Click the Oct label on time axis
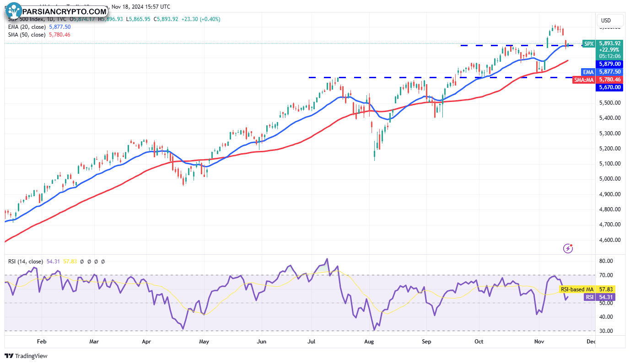This screenshot has height=364, width=630. coord(479,342)
